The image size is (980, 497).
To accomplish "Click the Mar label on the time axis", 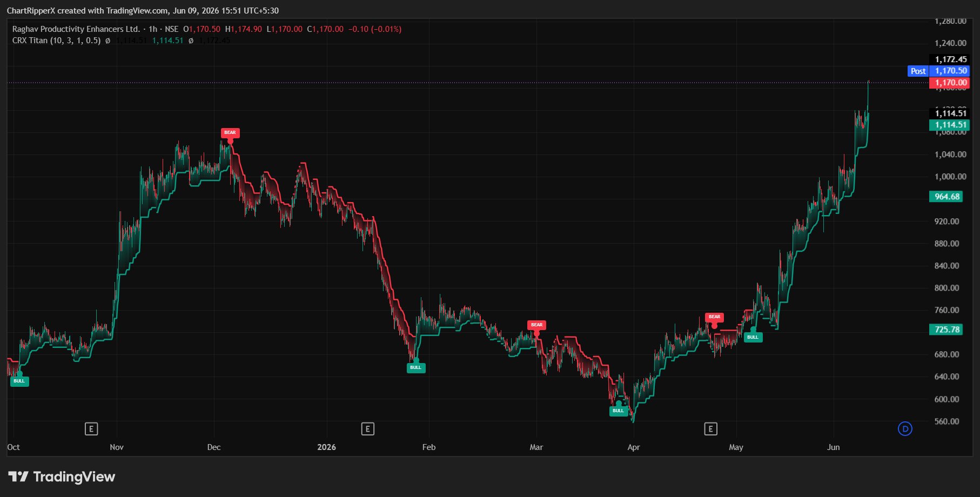I will click(x=536, y=447).
